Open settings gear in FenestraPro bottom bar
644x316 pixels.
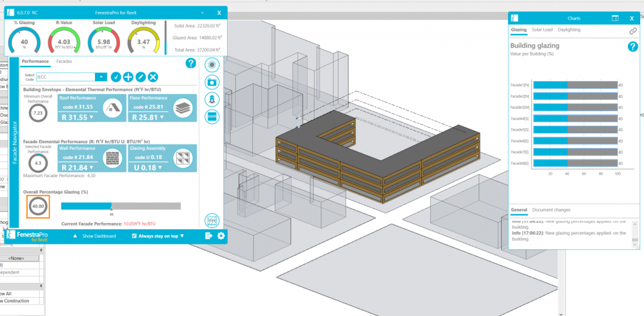(x=221, y=236)
